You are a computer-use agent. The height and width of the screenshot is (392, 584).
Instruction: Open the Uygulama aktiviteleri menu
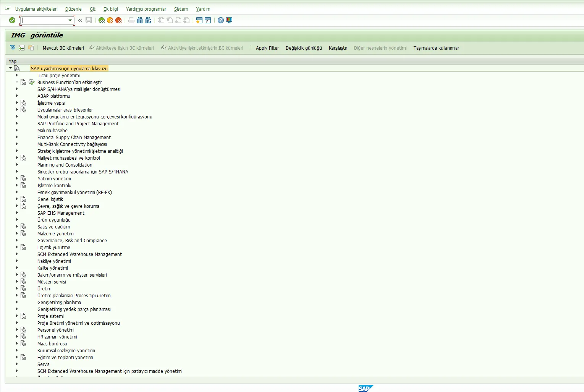(x=36, y=9)
